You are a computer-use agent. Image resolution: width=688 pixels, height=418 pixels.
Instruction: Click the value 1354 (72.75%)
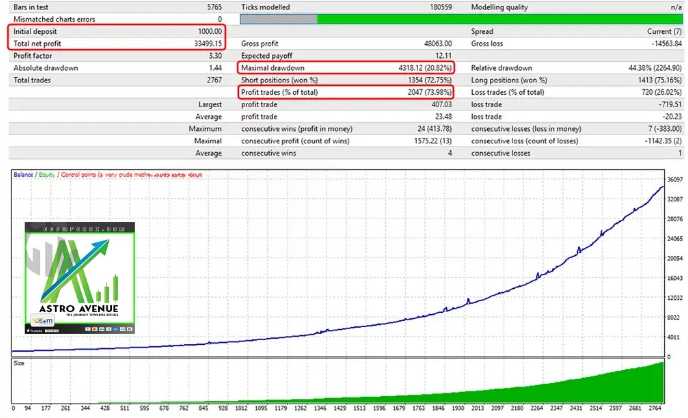[x=430, y=80]
